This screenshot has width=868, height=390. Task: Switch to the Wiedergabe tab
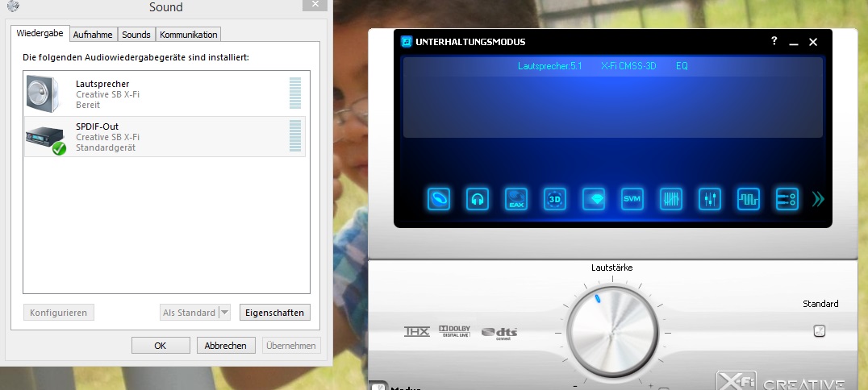40,33
